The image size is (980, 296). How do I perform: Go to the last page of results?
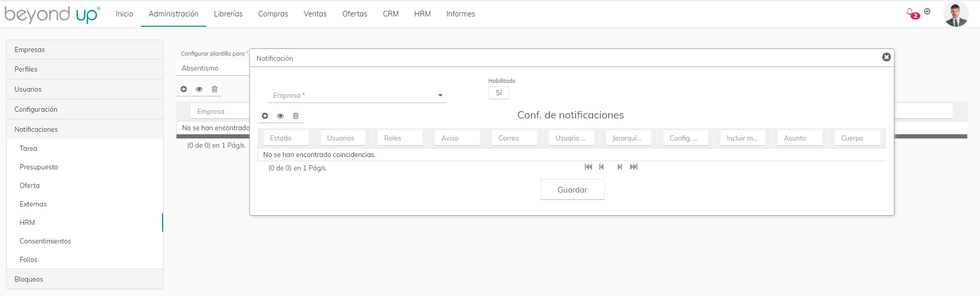634,167
